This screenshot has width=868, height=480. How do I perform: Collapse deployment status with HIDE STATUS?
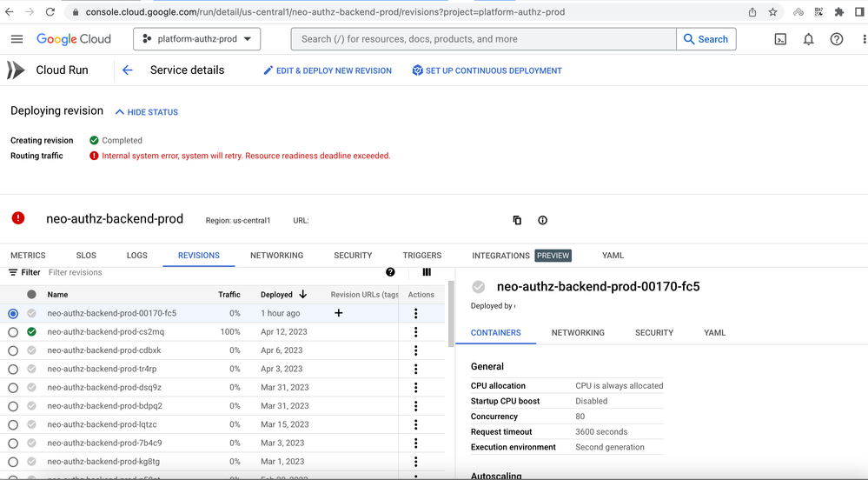(147, 112)
